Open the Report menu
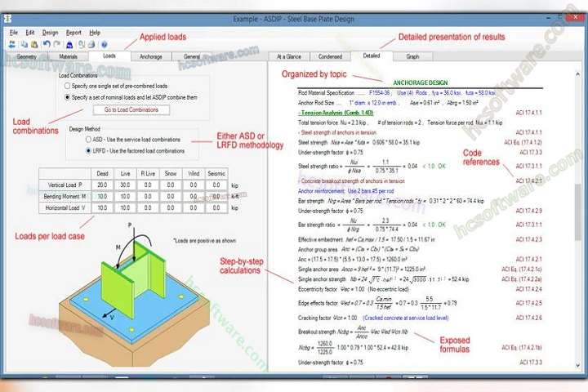Screen dimensions: 588x392 click(x=73, y=33)
